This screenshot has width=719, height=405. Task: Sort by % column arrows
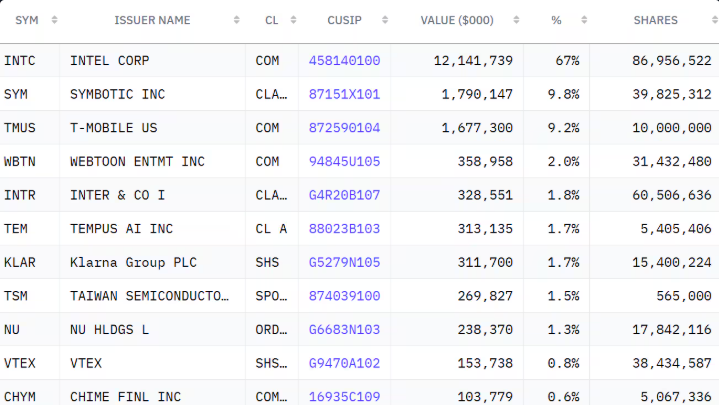click(x=584, y=20)
